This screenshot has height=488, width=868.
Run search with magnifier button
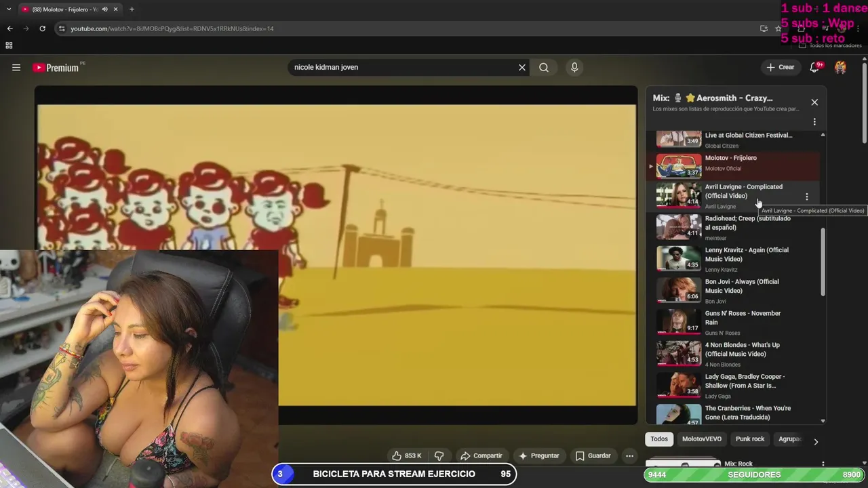click(x=544, y=67)
